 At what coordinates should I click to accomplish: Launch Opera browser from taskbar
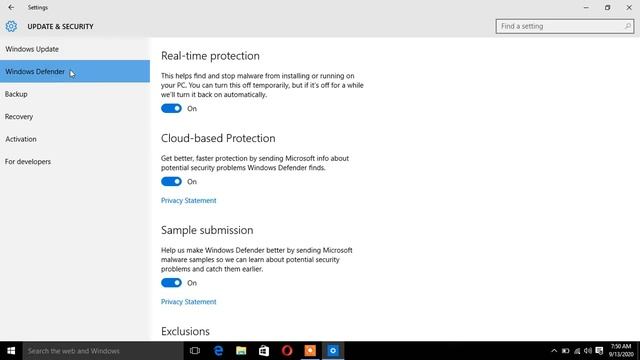pyautogui.click(x=287, y=351)
